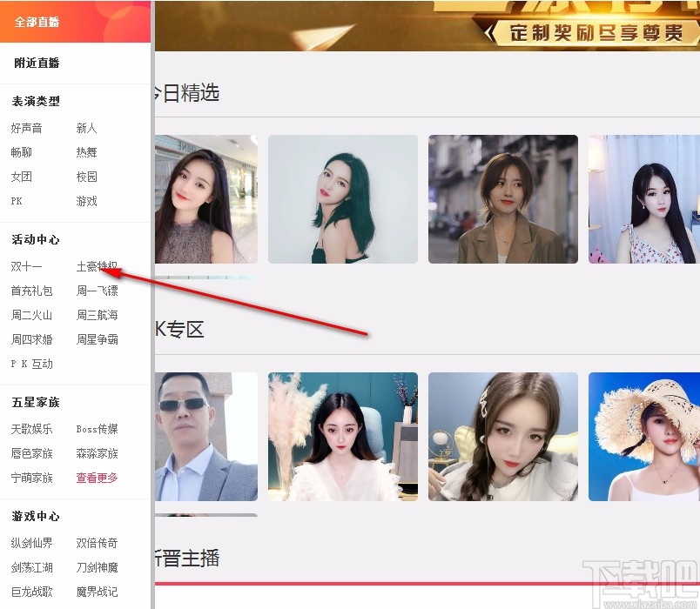Open the 森淼家族 page
The width and height of the screenshot is (700, 609).
(x=97, y=454)
